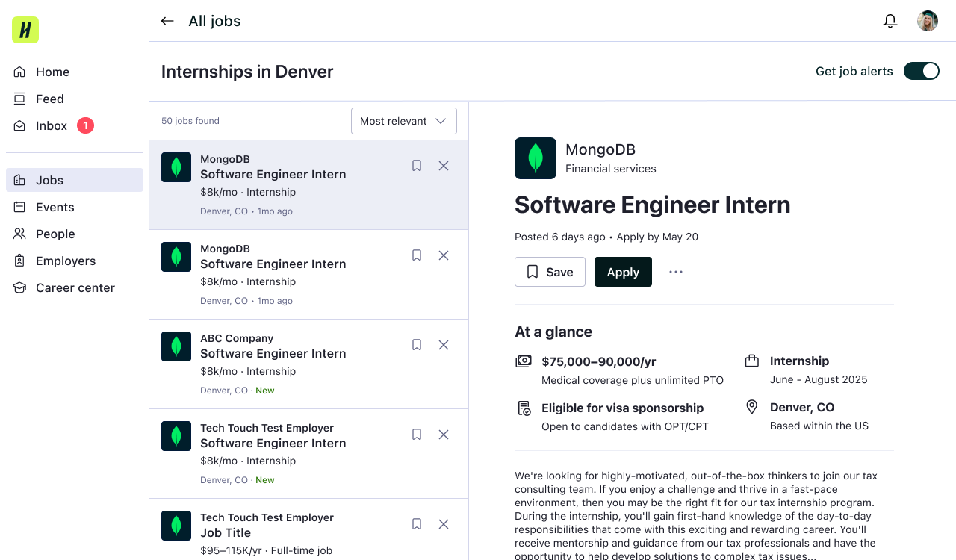Viewport: 956px width, 560px height.
Task: Click the second MongoDB listing logo
Action: 176,257
